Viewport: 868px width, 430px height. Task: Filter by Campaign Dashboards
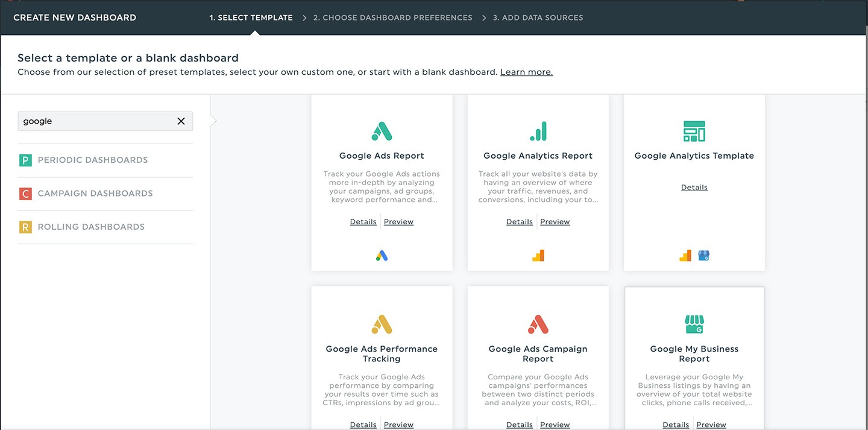95,194
